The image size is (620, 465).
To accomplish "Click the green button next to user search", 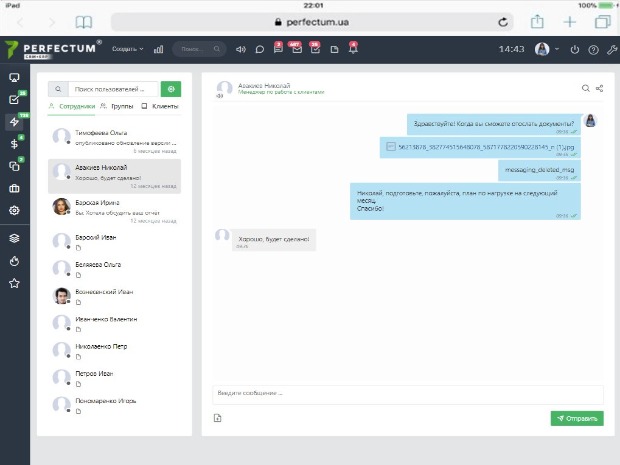I will [x=171, y=89].
